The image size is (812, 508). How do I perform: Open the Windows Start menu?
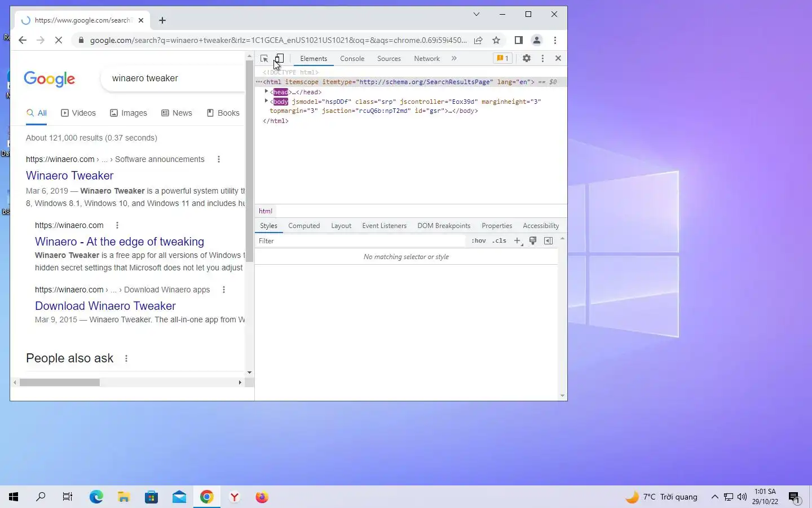14,497
